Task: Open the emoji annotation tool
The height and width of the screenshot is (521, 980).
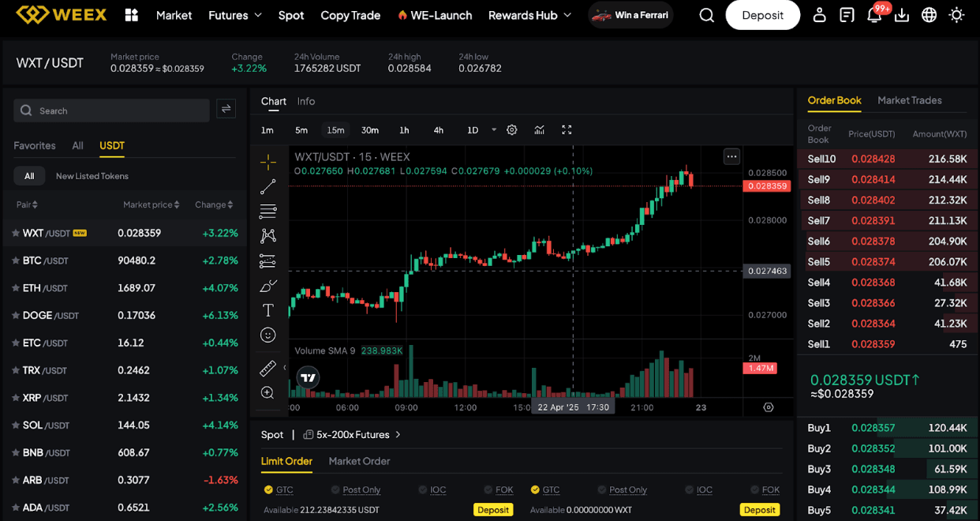Action: [x=267, y=334]
